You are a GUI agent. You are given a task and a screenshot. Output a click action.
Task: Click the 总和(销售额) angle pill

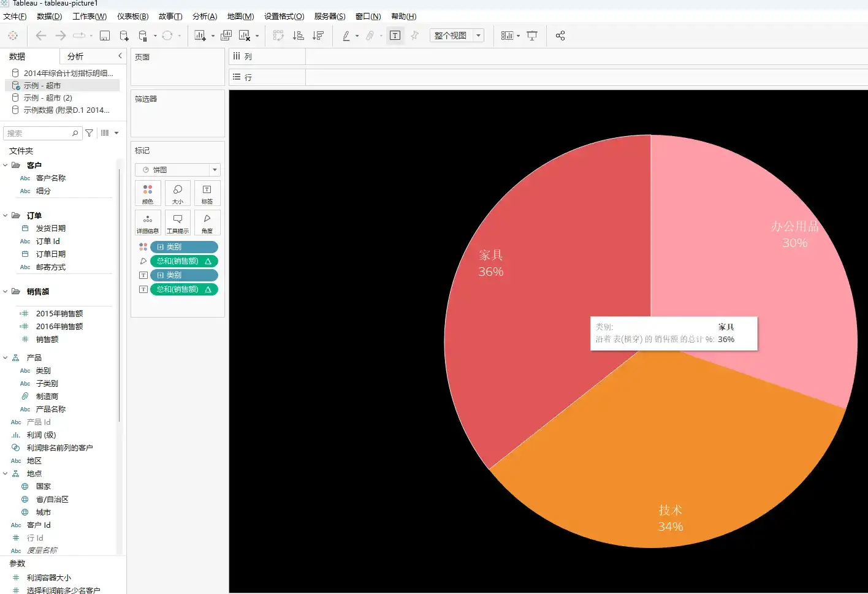tap(183, 261)
